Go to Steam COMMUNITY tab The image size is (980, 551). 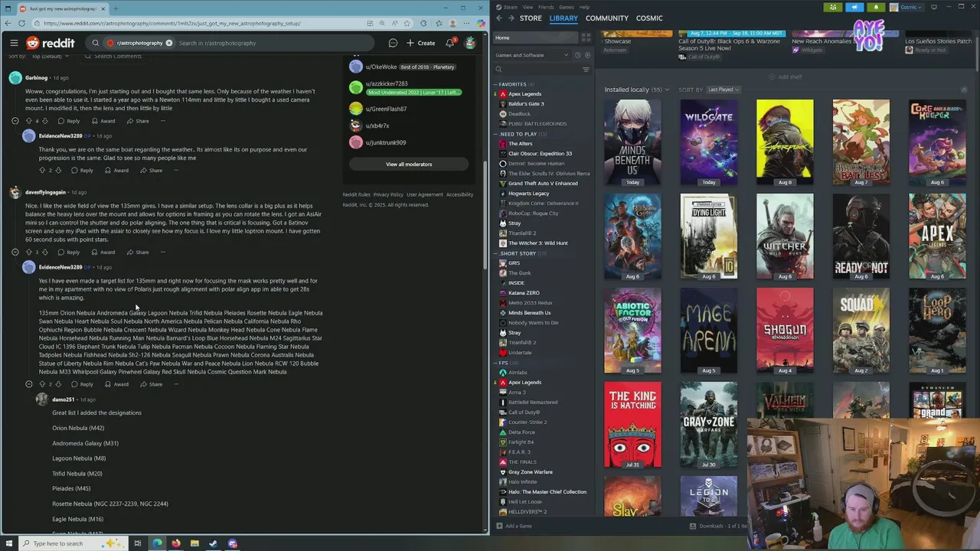(606, 18)
